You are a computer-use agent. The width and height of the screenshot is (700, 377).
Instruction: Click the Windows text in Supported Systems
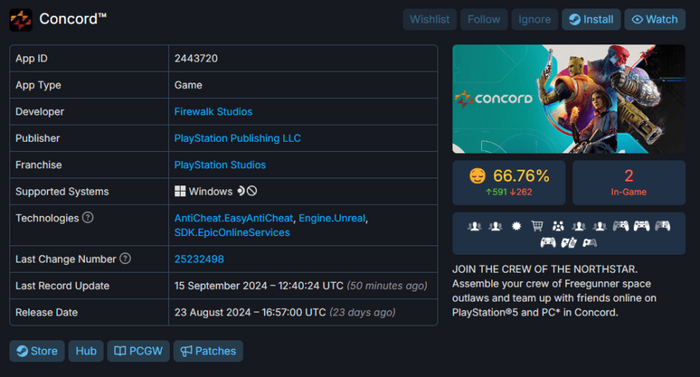click(211, 191)
